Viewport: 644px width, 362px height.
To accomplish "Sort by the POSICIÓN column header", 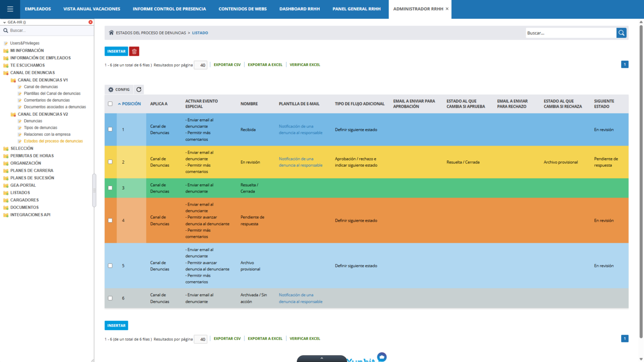I will (x=131, y=104).
